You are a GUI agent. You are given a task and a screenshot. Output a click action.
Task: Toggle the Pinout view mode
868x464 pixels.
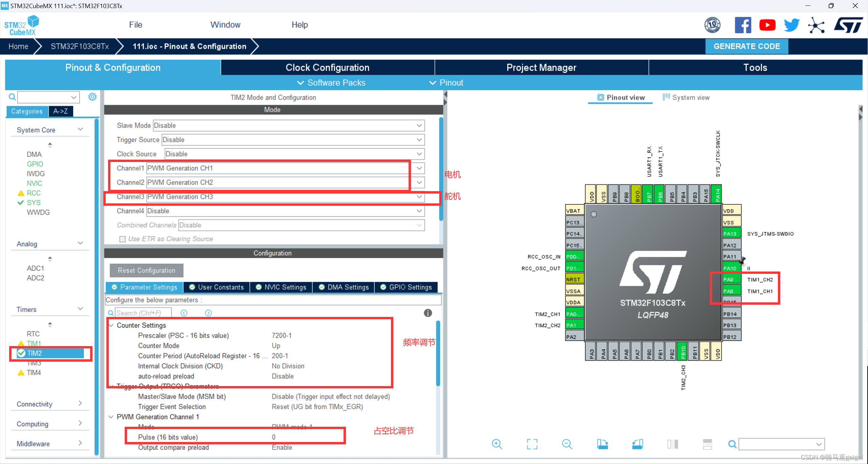pos(620,97)
